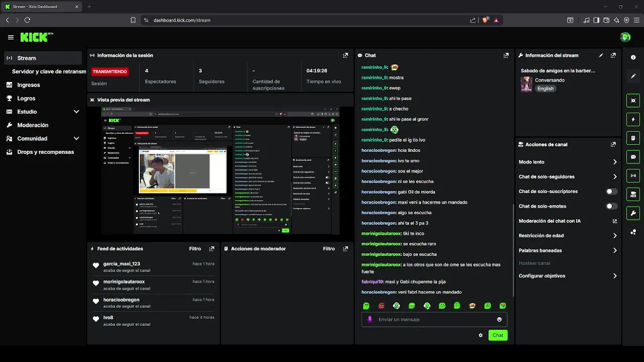Open chat settings with the gear icon
This screenshot has height=362, width=644.
480,335
